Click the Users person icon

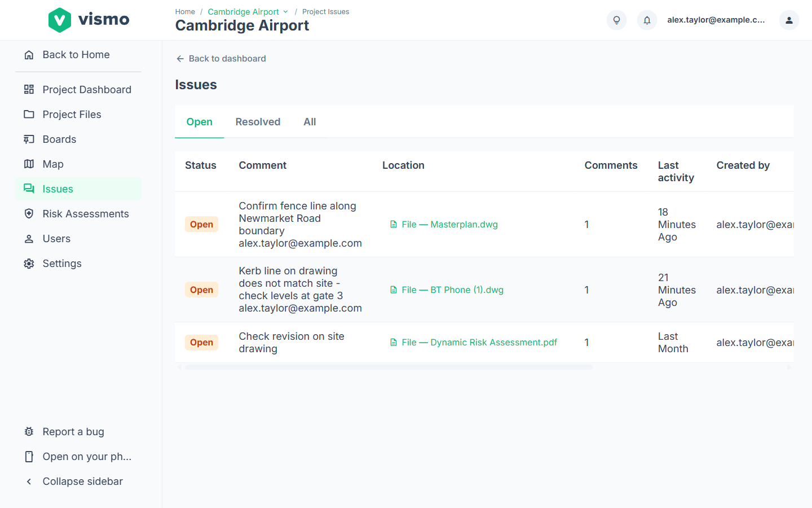point(29,239)
